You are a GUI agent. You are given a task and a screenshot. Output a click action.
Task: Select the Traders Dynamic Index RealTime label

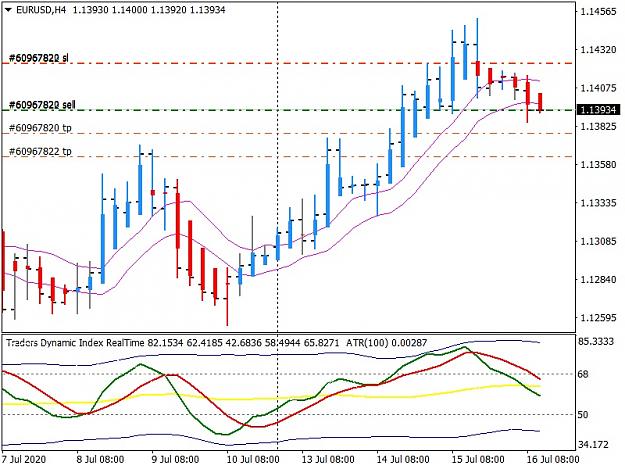75,343
